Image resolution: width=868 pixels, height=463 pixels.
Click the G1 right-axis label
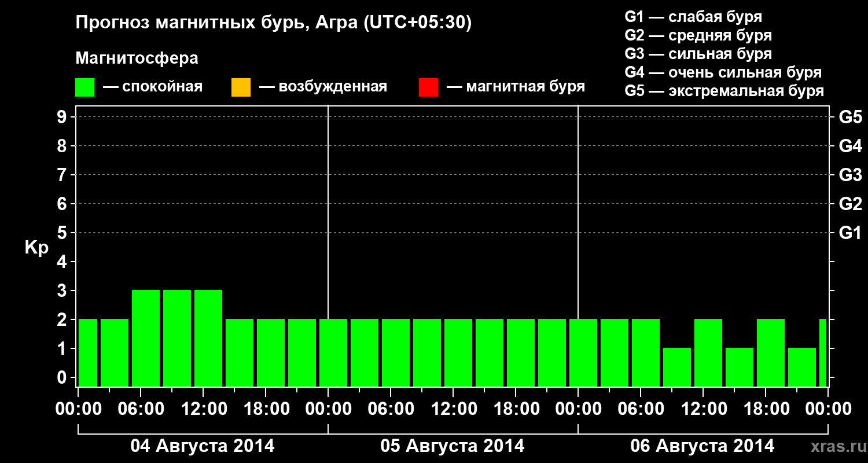click(851, 233)
